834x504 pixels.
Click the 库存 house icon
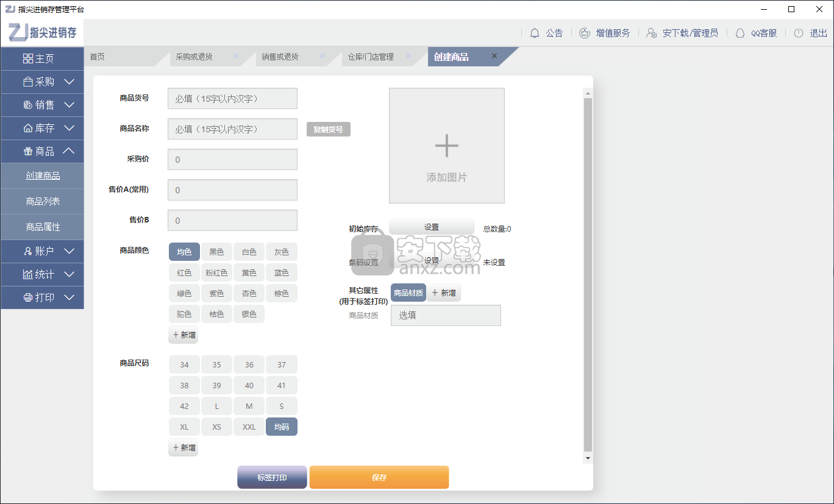(28, 128)
